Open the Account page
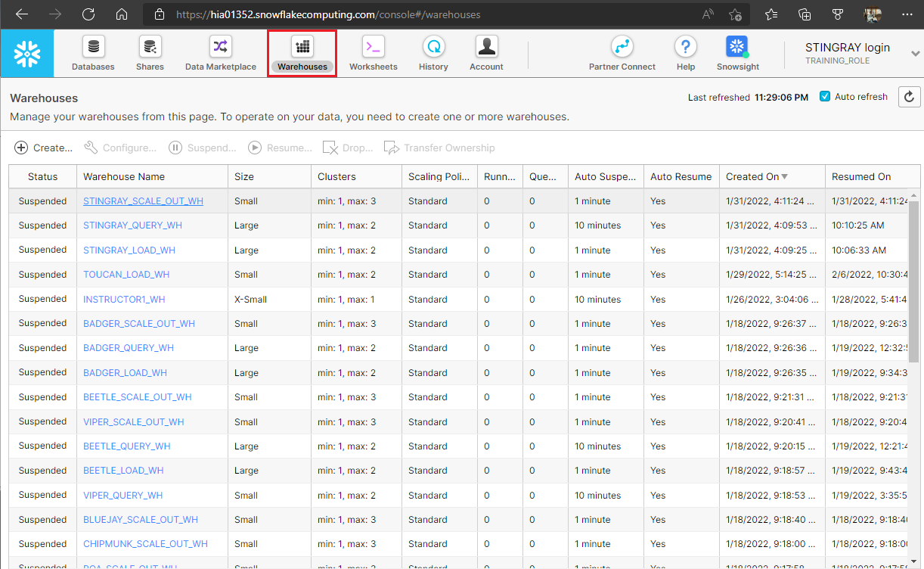The image size is (924, 569). pos(486,54)
